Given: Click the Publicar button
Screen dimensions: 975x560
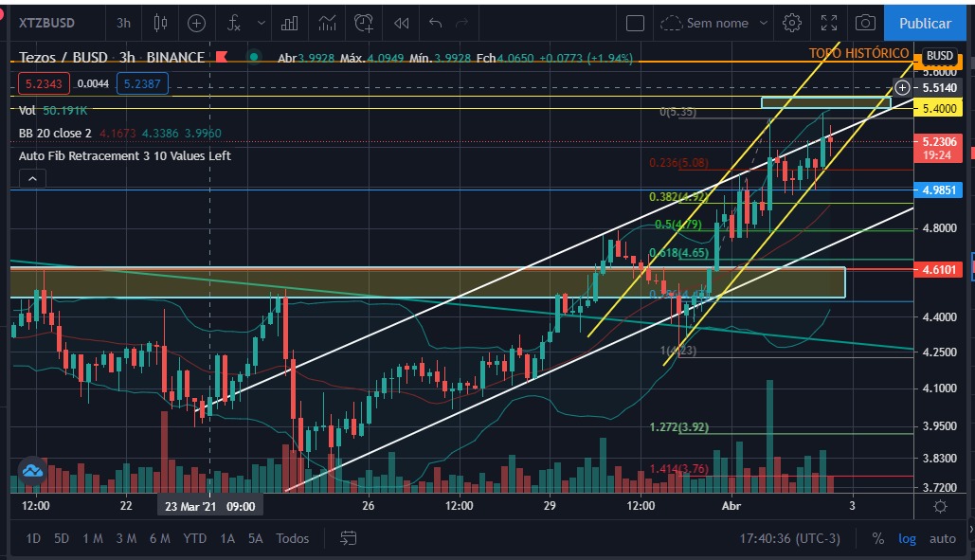Looking at the screenshot, I should 925,23.
